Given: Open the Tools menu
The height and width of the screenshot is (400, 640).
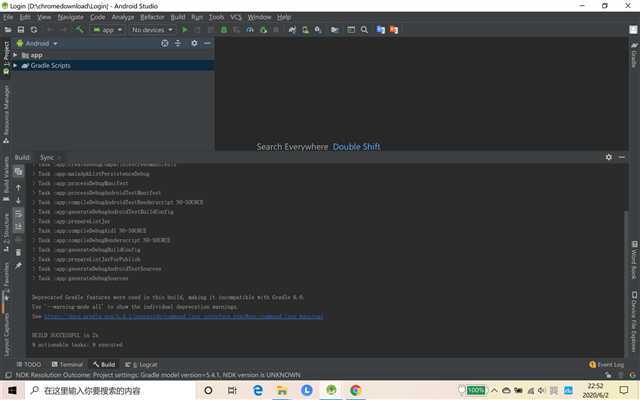Looking at the screenshot, I should tap(216, 17).
